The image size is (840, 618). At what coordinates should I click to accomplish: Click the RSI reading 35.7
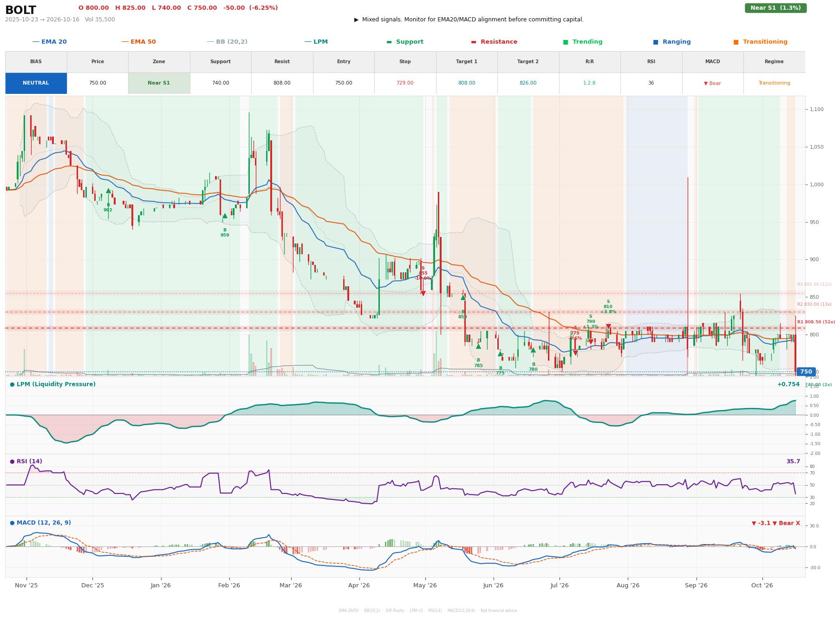point(793,461)
